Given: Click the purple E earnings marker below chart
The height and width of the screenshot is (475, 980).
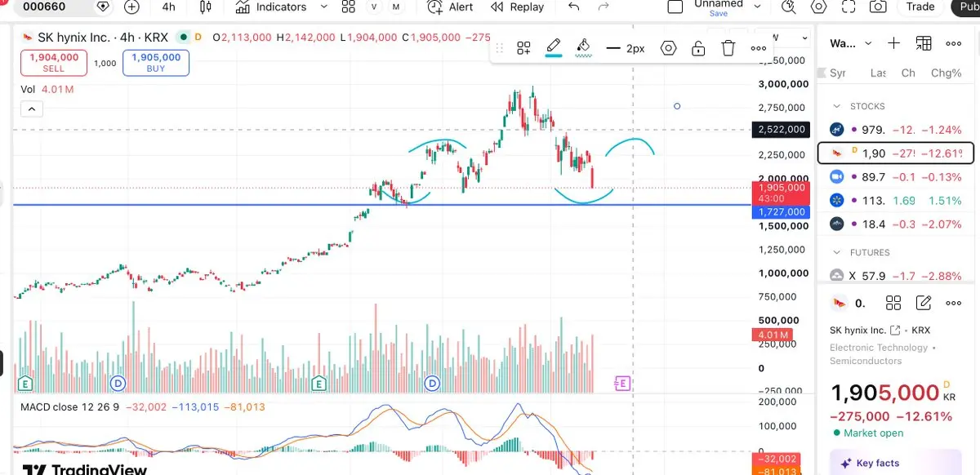Looking at the screenshot, I should [x=622, y=382].
